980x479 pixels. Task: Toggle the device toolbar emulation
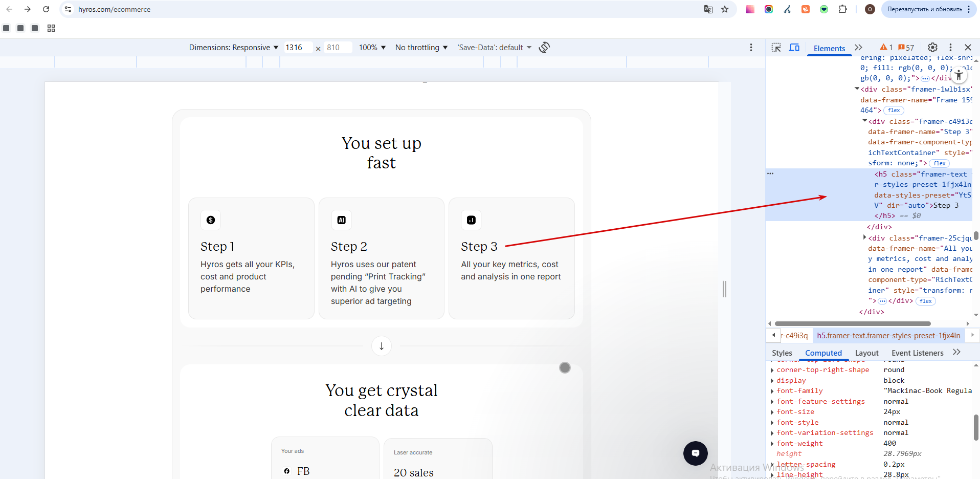pos(794,48)
